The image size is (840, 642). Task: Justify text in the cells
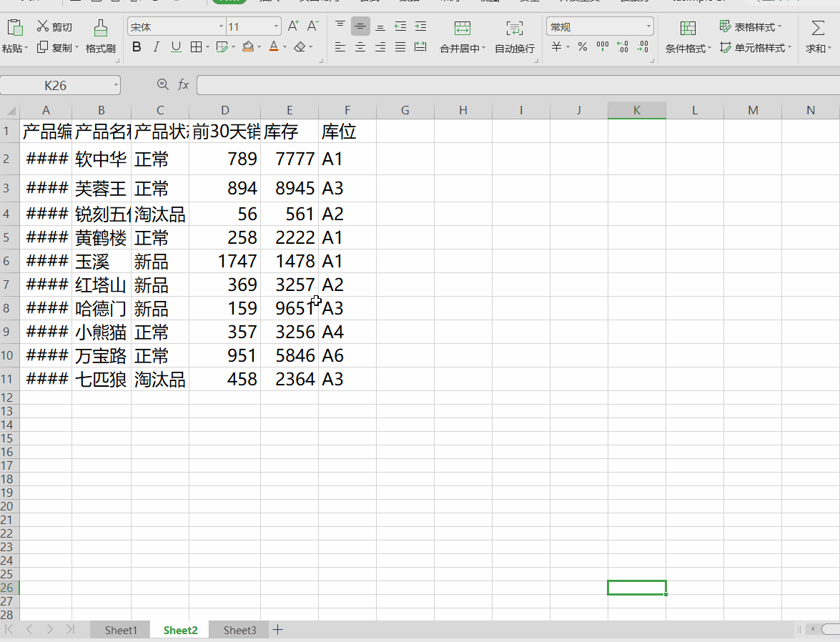pyautogui.click(x=400, y=47)
